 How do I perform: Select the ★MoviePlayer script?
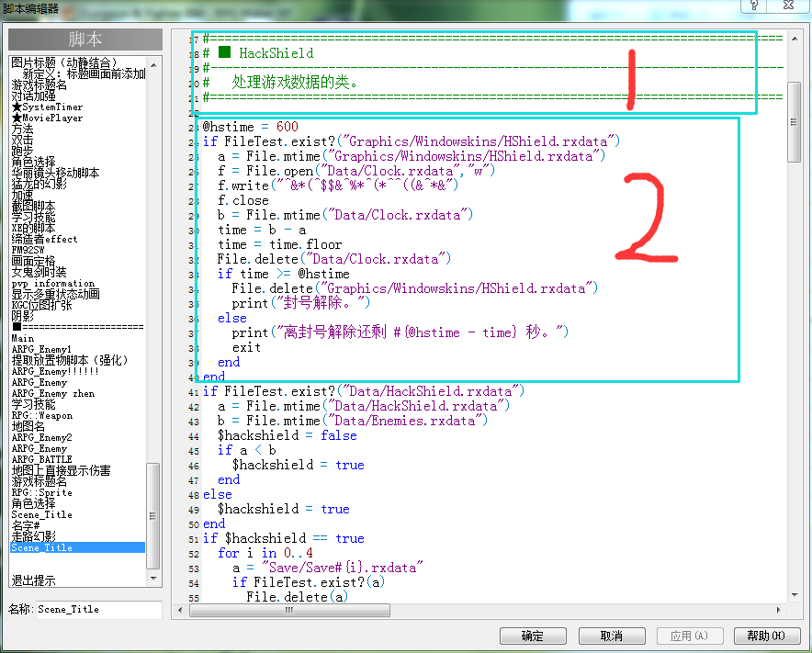tap(47, 118)
